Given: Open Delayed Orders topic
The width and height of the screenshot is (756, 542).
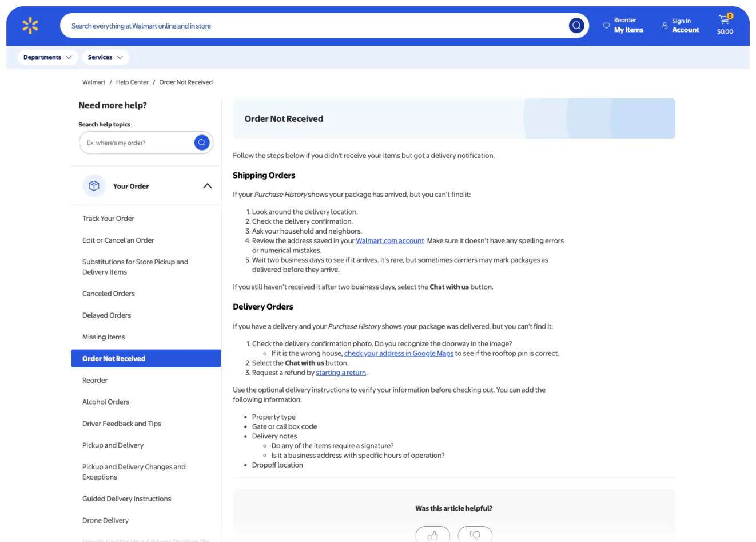Looking at the screenshot, I should point(107,315).
